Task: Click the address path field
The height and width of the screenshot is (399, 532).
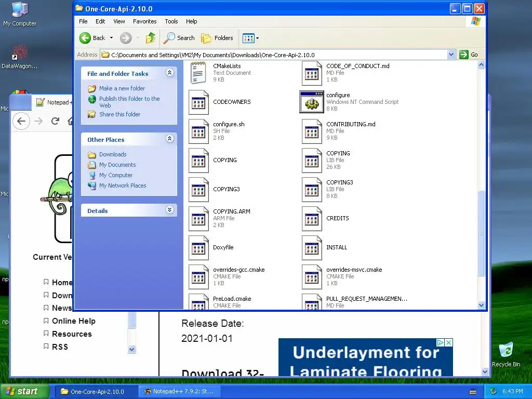Action: [x=274, y=55]
